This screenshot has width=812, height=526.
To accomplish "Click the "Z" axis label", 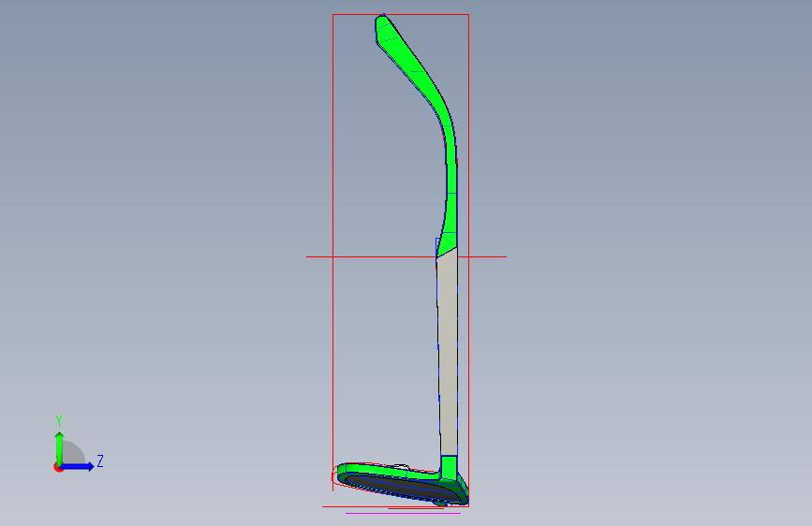I will point(100,460).
